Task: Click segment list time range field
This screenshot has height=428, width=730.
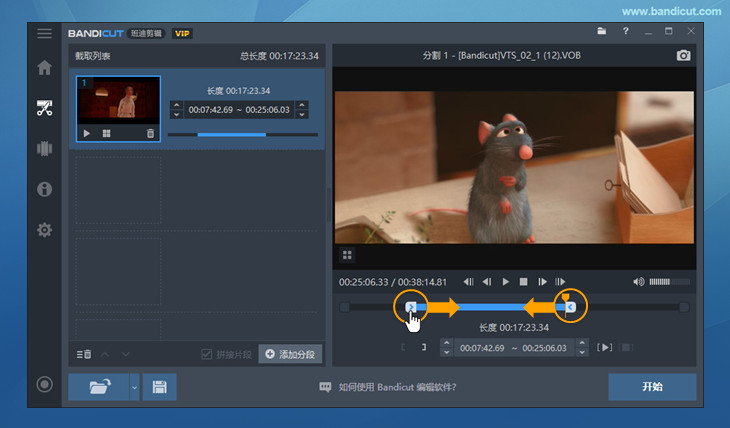Action: tap(239, 110)
